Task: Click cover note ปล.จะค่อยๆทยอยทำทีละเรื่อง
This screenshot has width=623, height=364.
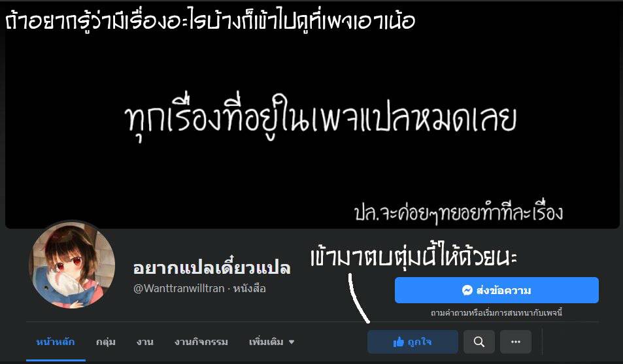Action: click(458, 212)
